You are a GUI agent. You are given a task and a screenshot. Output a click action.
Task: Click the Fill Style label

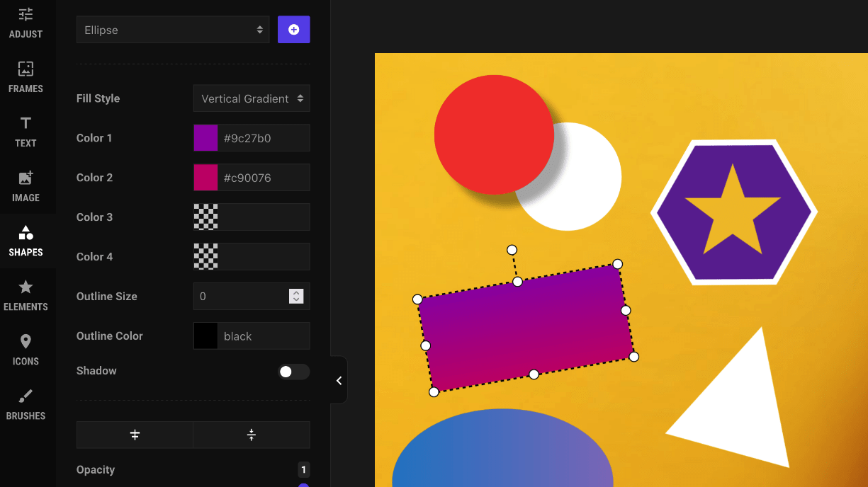coord(98,98)
